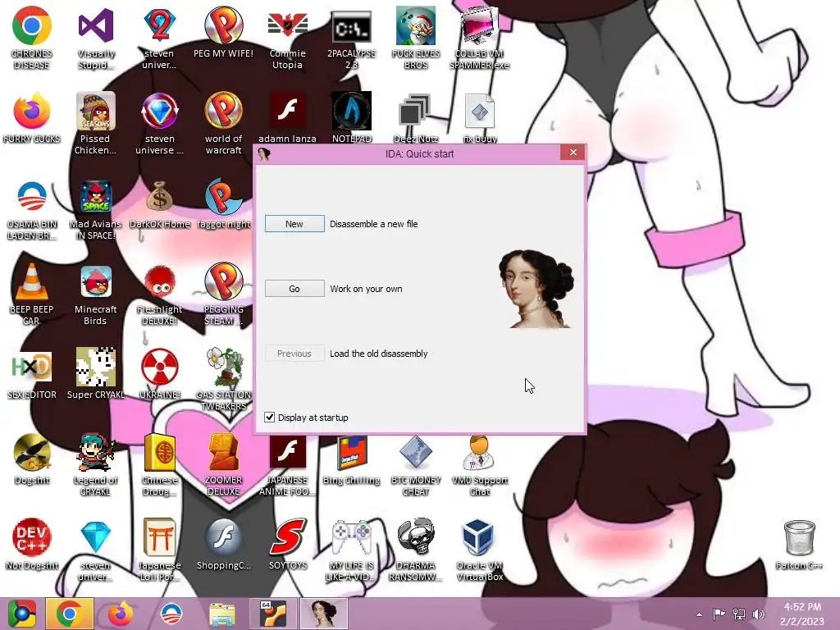Uncheck Display at startup checkbox
Image resolution: width=840 pixels, height=630 pixels.
click(x=269, y=418)
